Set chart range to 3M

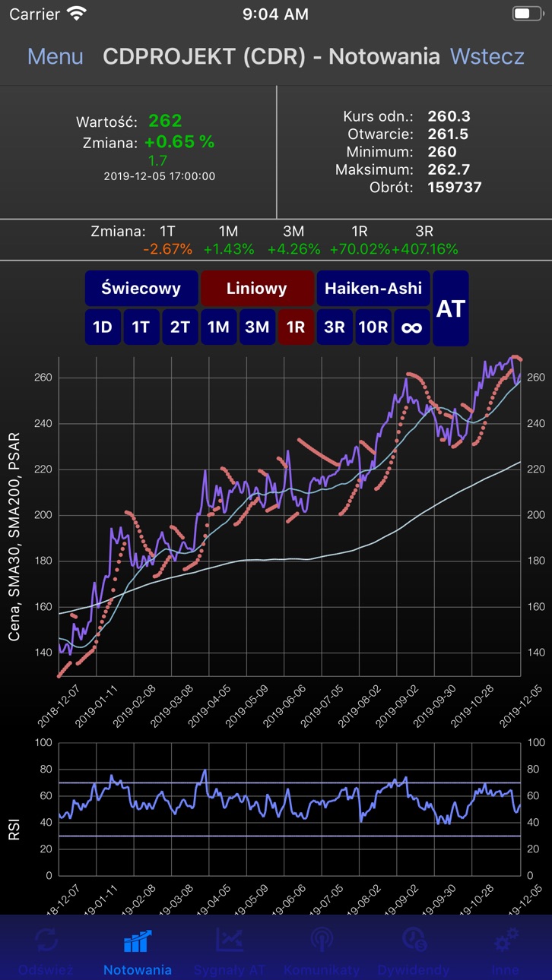[257, 327]
